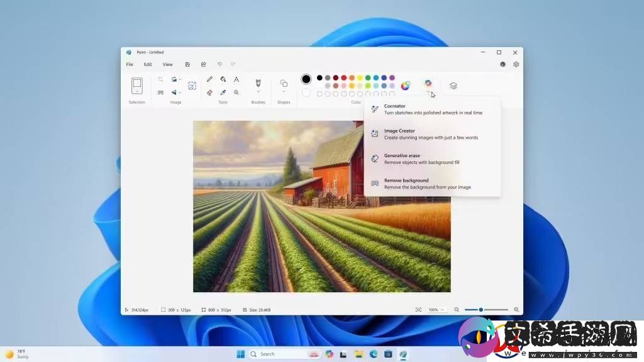Select the Brushes tool icon
Screen dimensions: 644x362
tap(258, 84)
